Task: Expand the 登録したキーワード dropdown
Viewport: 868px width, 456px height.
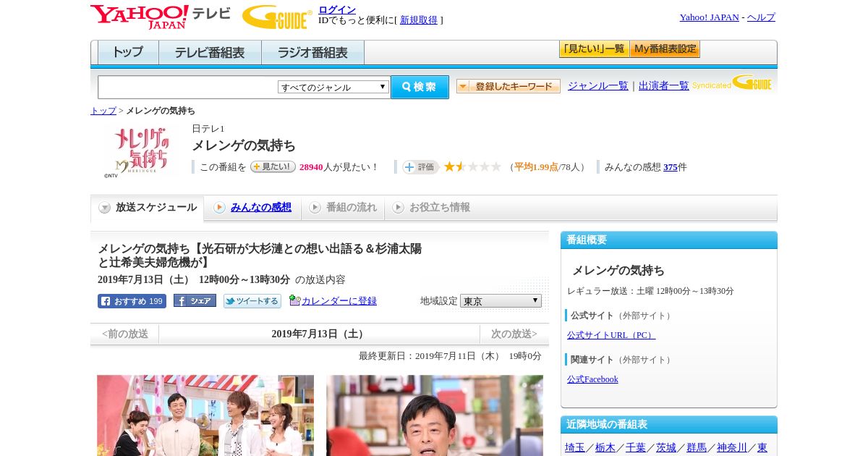Action: point(509,86)
